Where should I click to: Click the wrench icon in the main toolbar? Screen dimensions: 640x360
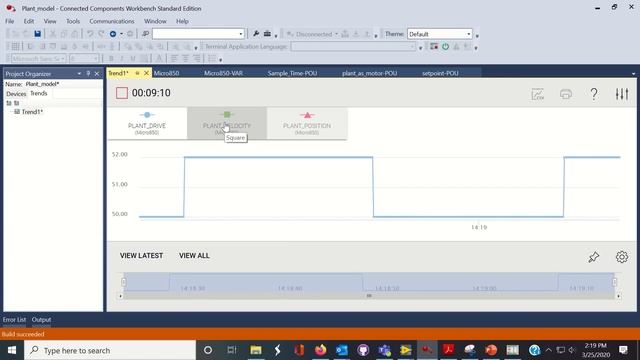256,34
